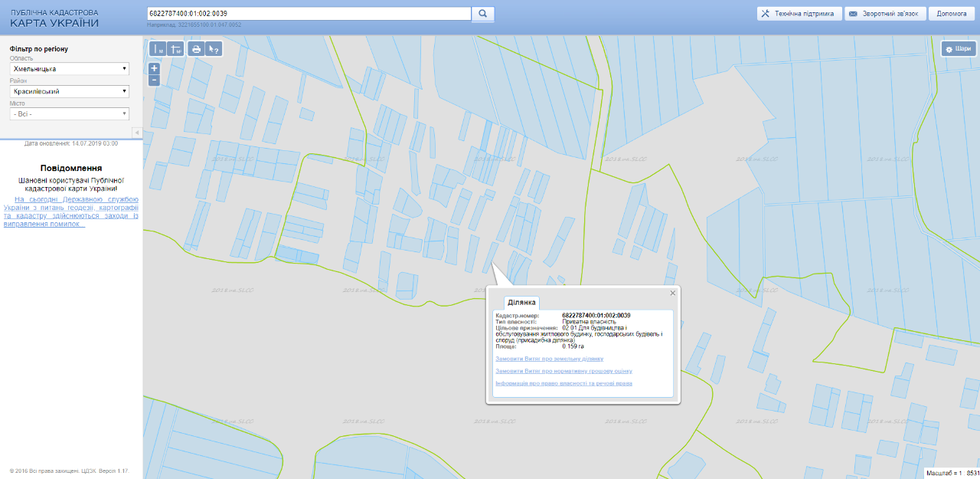Click Замовити Витяг про земельну ділянку link

pyautogui.click(x=549, y=359)
